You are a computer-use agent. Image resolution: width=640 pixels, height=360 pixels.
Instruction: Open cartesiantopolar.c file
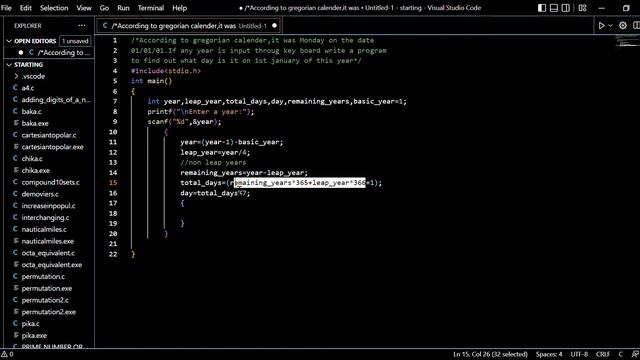coord(49,135)
